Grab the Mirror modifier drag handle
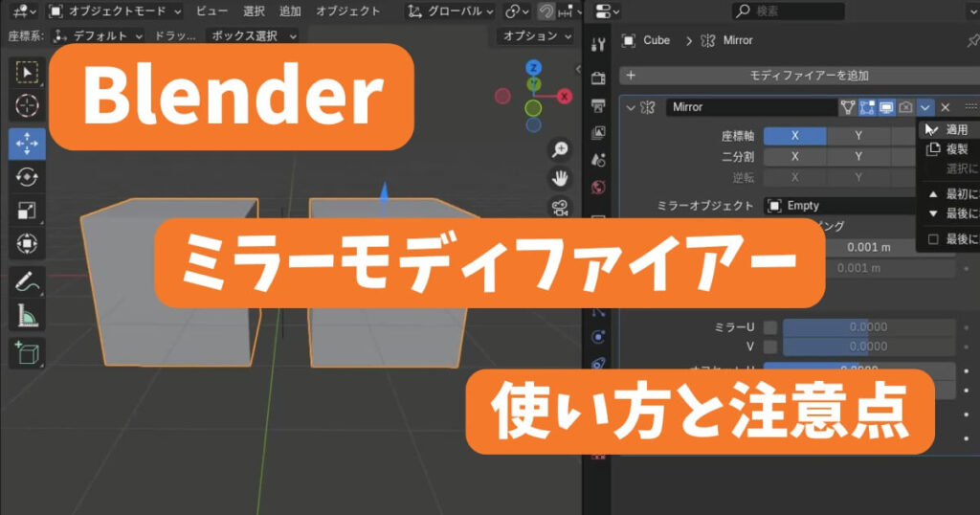Image resolution: width=980 pixels, height=515 pixels. coord(970,107)
